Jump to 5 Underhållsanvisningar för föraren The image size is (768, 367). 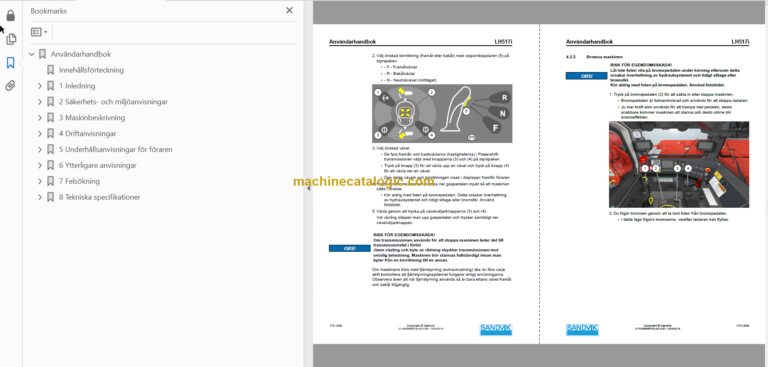pyautogui.click(x=116, y=149)
